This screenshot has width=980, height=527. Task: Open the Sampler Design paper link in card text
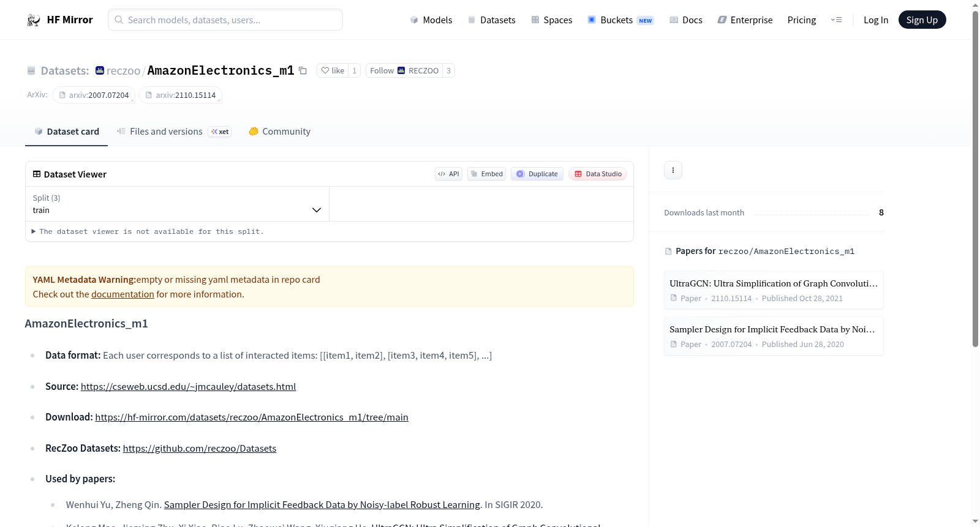322,505
